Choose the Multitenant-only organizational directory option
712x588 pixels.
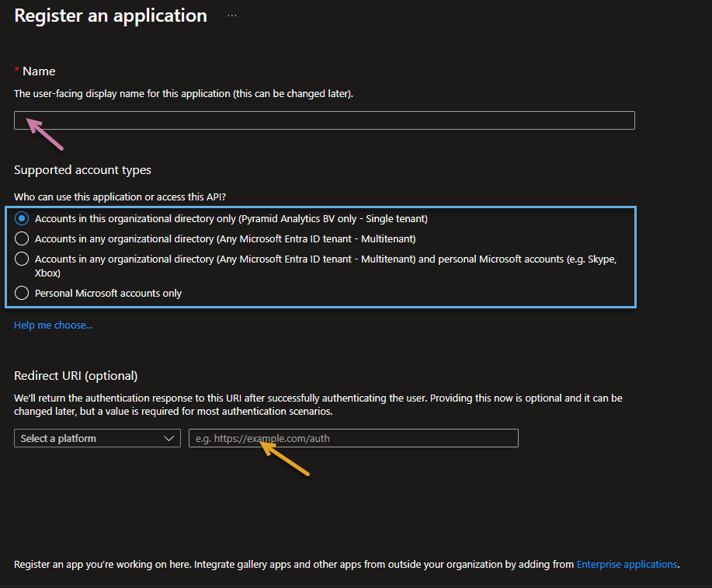22,238
